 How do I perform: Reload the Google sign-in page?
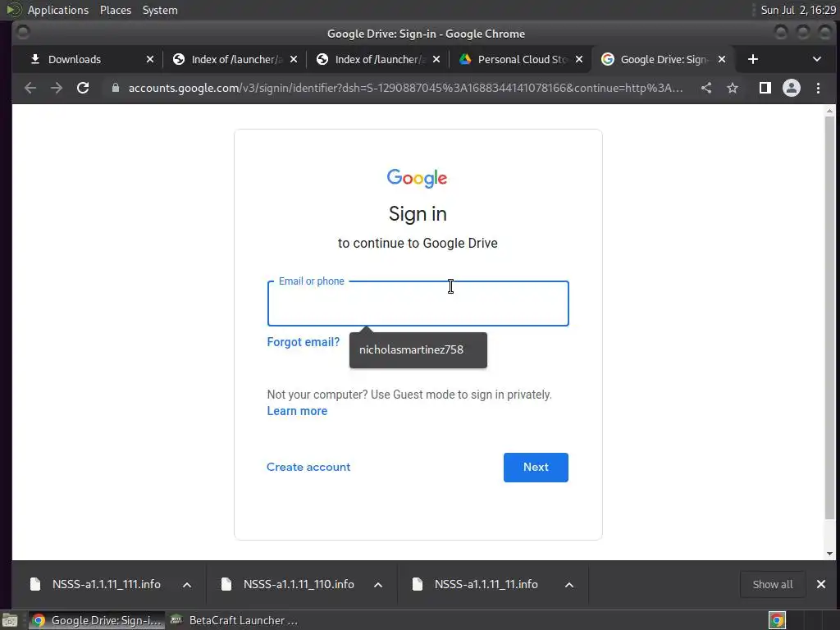click(x=83, y=88)
